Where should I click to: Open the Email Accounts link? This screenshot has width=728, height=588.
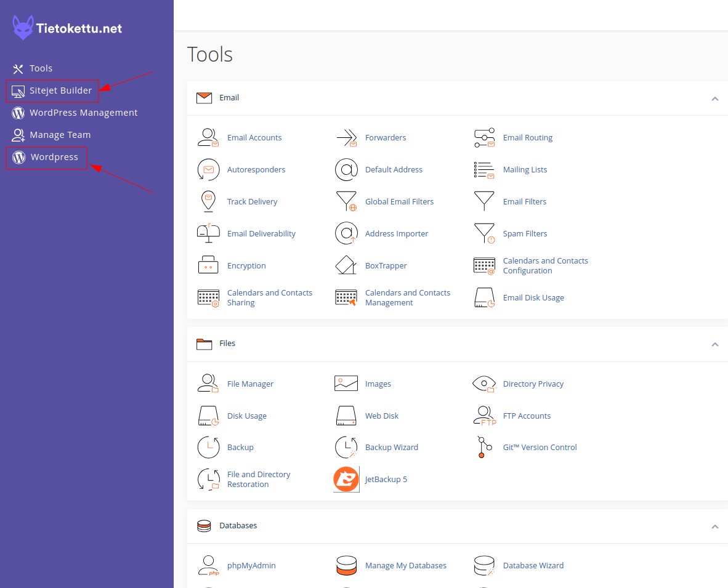254,138
